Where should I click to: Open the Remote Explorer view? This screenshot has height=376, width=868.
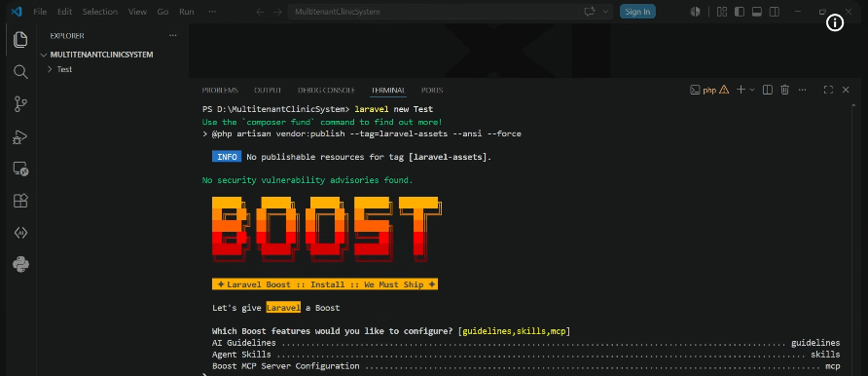[20, 169]
